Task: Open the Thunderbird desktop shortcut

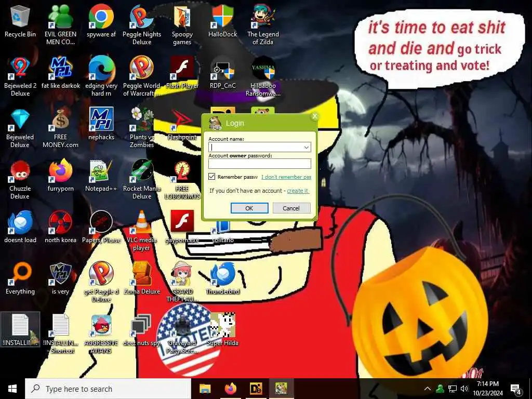Action: tap(222, 278)
